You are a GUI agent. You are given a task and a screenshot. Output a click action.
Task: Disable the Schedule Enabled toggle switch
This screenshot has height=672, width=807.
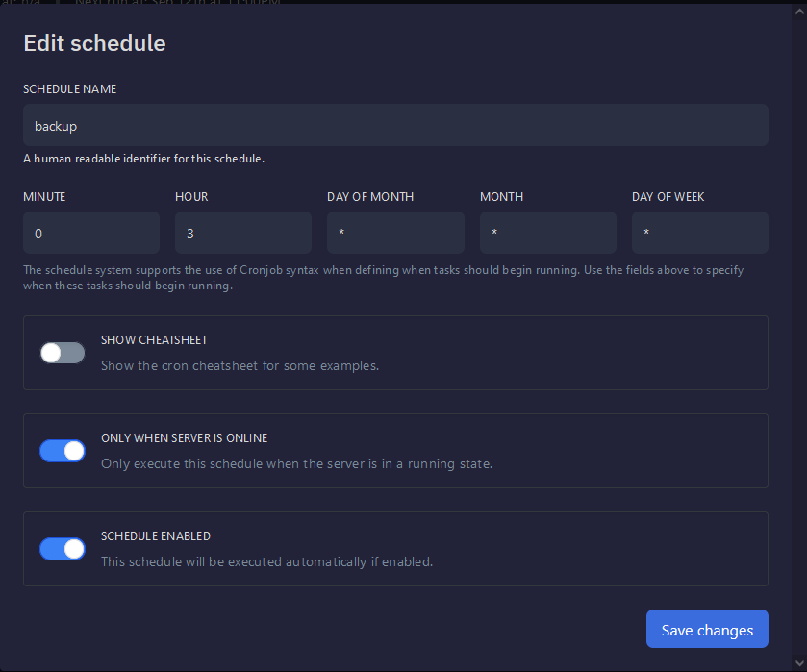[63, 549]
